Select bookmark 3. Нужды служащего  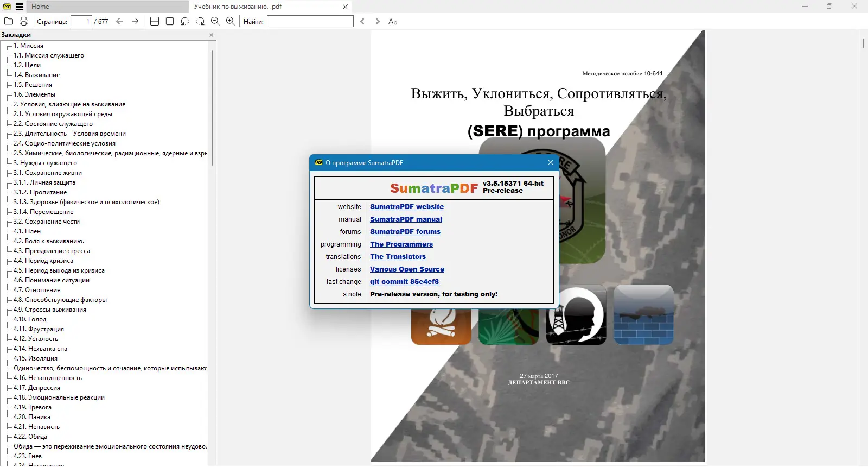click(x=46, y=163)
